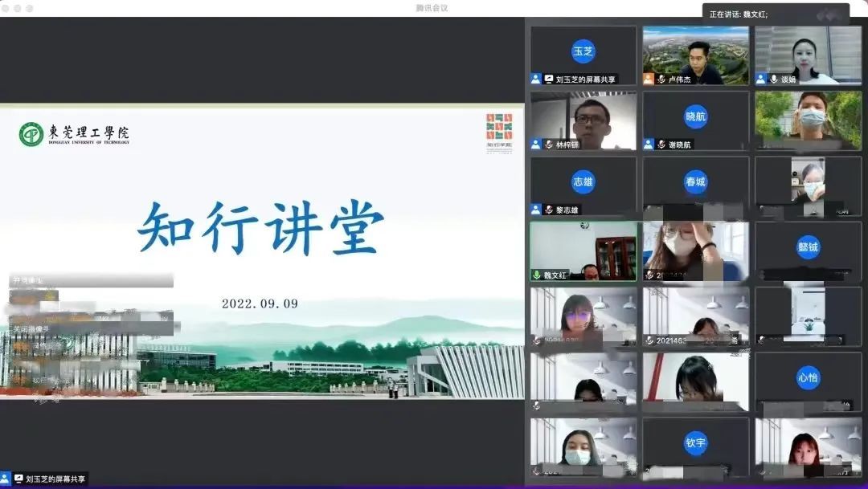Select the 懿铖 avatar circle
Image resolution: width=868 pixels, height=489 pixels.
coord(808,247)
